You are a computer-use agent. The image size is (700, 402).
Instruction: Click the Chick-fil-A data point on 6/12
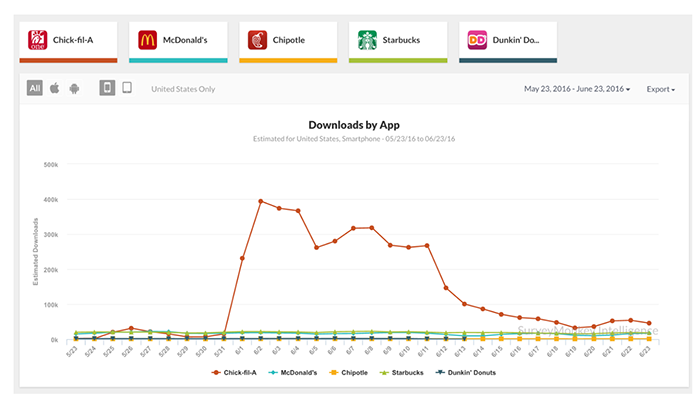point(446,288)
